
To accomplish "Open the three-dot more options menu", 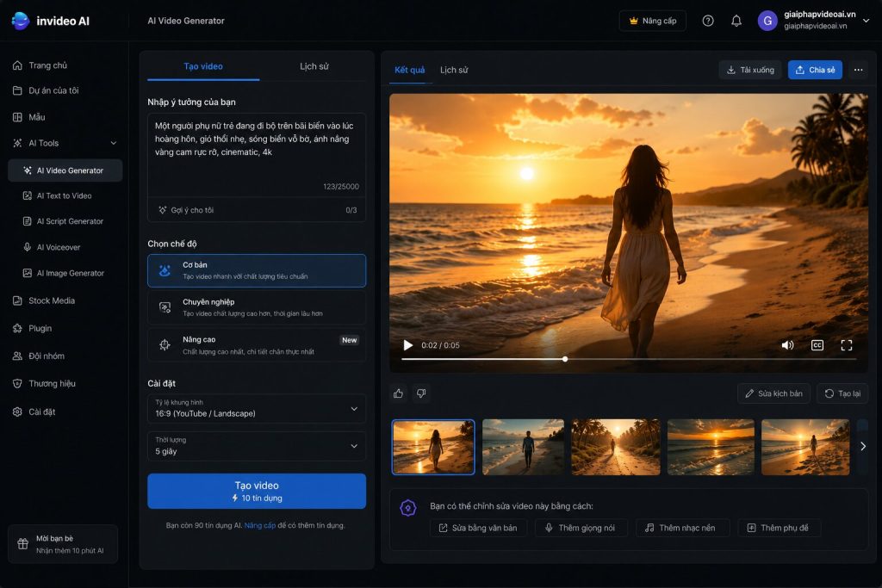I will pos(858,70).
